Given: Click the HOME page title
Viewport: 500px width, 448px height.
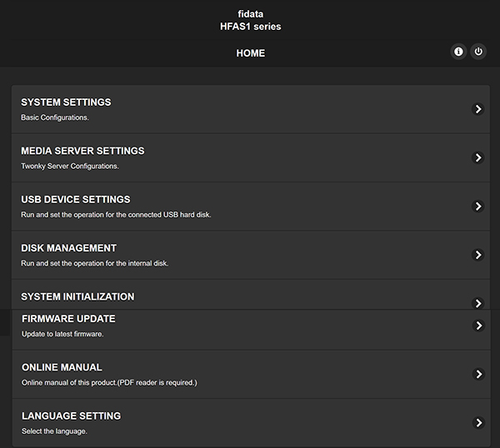Looking at the screenshot, I should coord(251,53).
